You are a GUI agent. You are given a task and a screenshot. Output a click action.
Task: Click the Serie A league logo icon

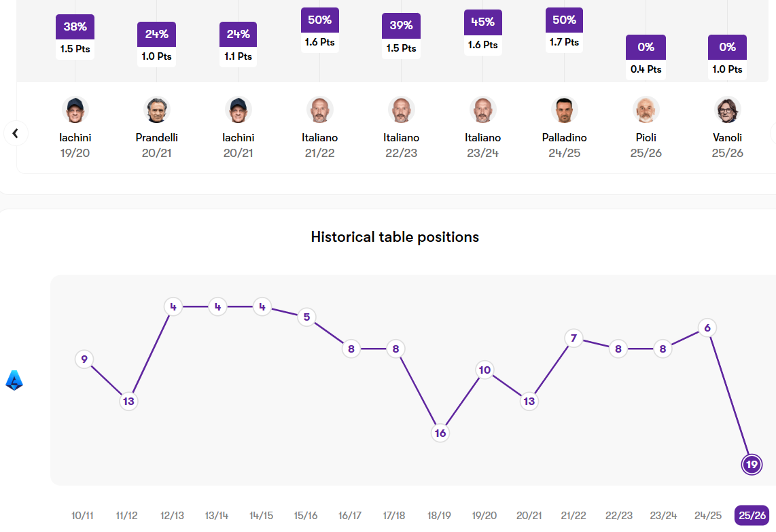(x=14, y=380)
